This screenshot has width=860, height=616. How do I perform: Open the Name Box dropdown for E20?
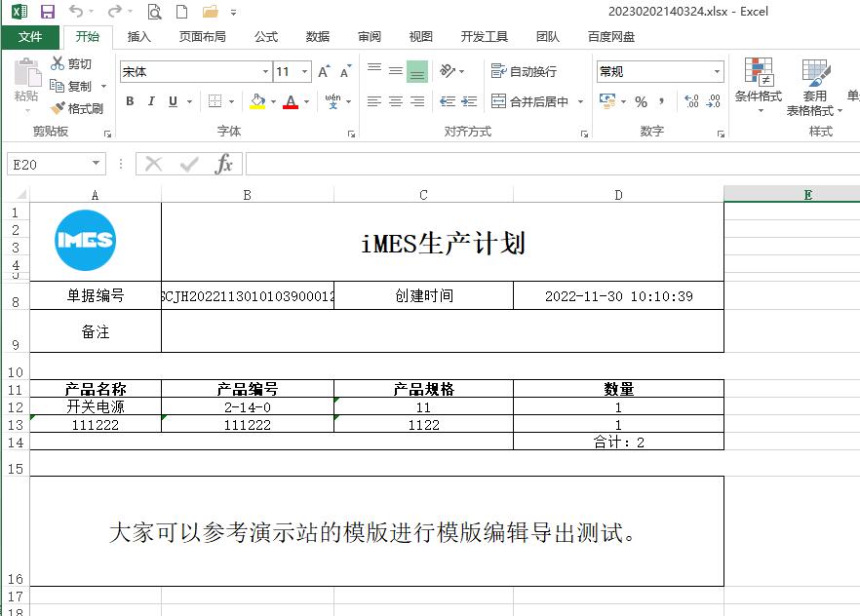click(x=96, y=164)
